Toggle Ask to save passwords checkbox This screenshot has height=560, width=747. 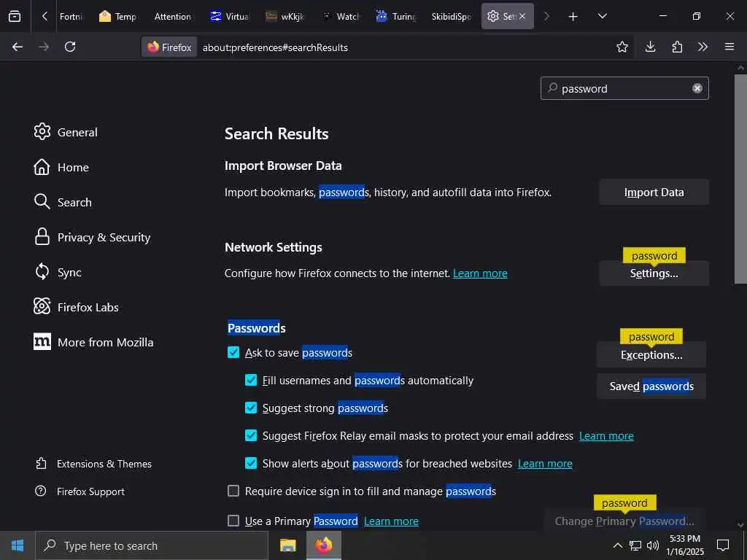point(233,352)
